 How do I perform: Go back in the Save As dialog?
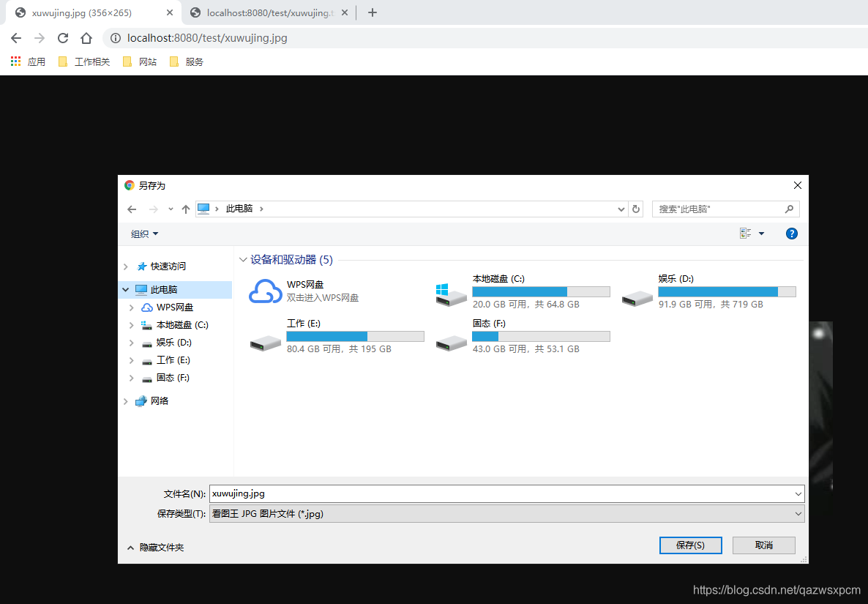(132, 209)
